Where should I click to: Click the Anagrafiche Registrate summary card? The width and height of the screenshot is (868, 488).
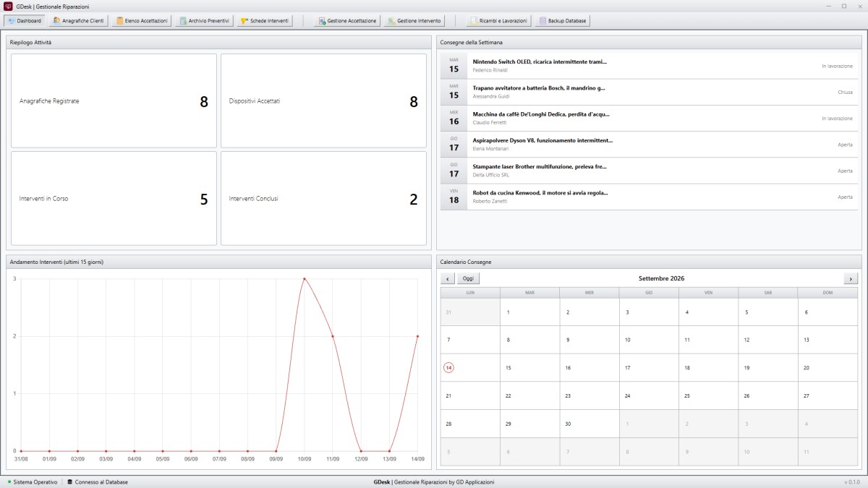[x=114, y=100]
